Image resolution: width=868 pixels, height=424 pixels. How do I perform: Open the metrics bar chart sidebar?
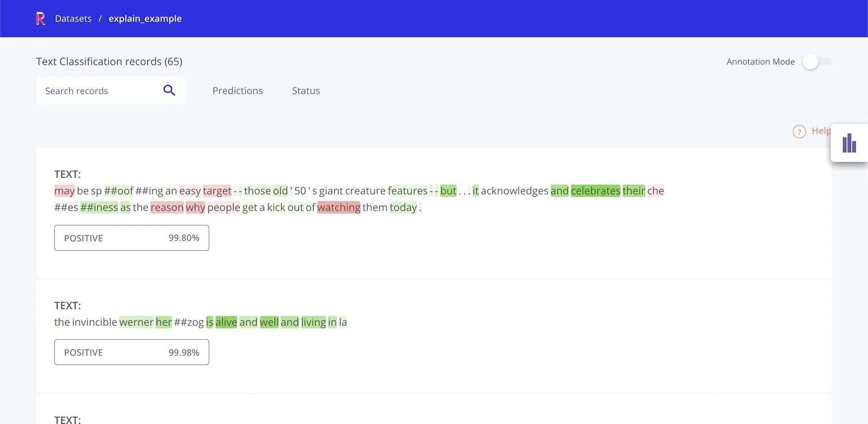(x=849, y=143)
